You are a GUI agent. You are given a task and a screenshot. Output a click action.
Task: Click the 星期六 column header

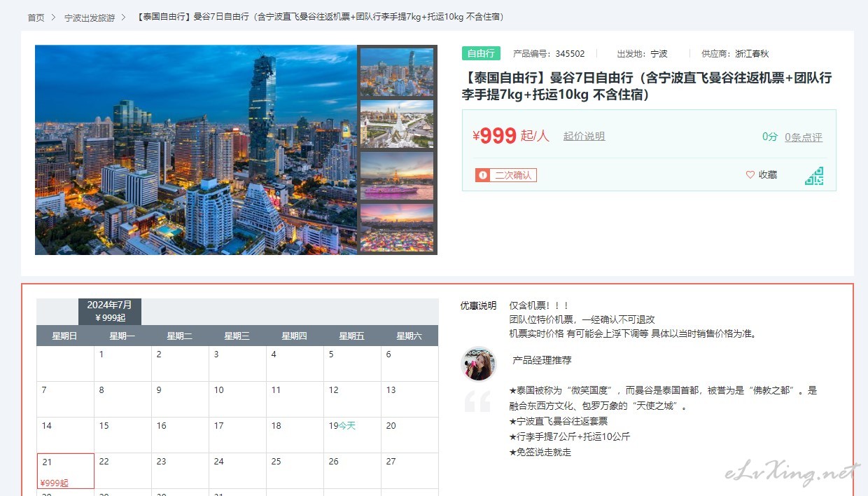pos(409,336)
